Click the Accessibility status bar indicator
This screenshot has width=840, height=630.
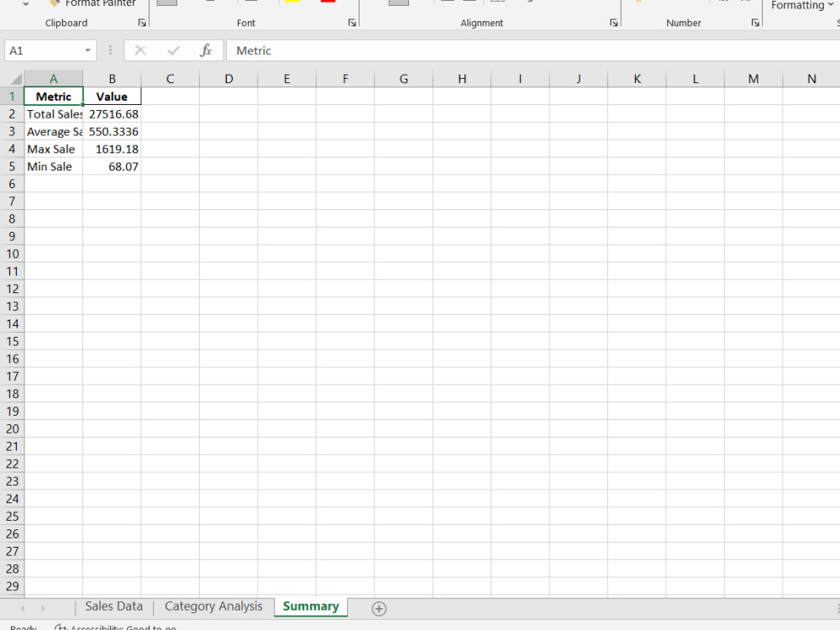[115, 627]
